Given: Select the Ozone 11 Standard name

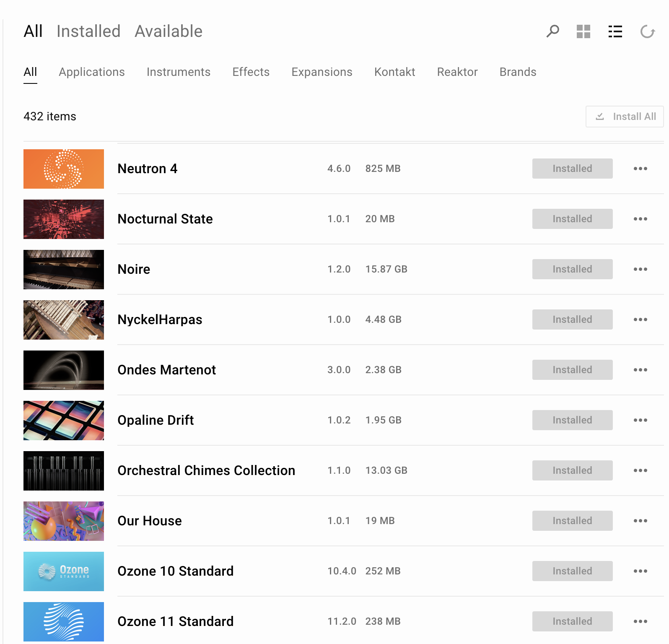Looking at the screenshot, I should (x=176, y=621).
